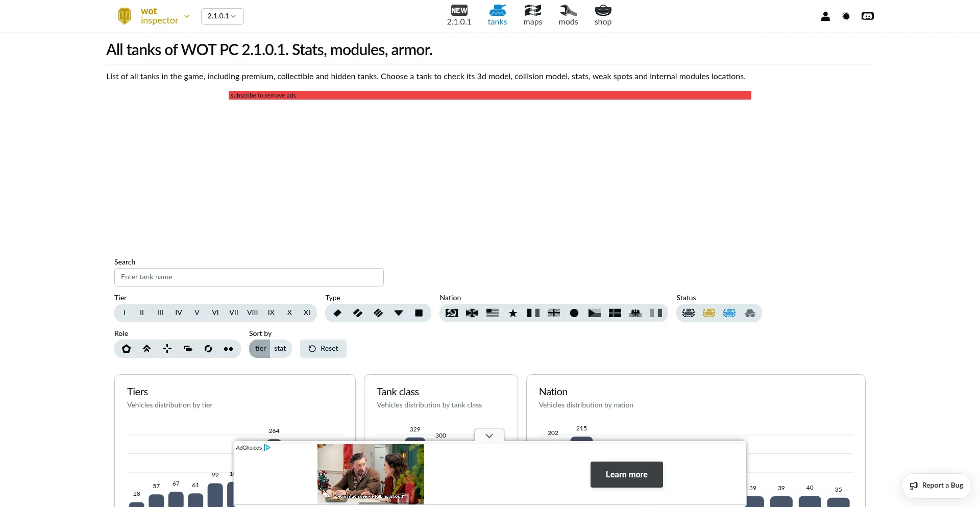Screen dimensions: 980x507
Task: Open the mods section
Action: coord(568,15)
